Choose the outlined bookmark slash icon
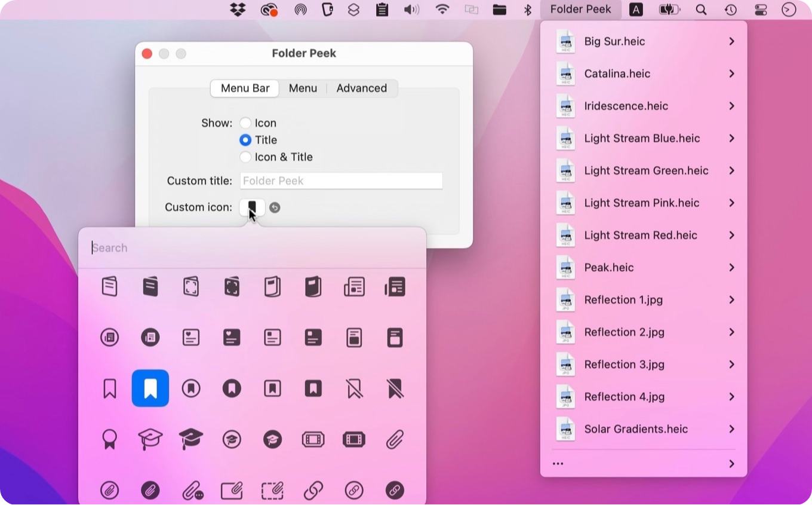This screenshot has width=812, height=505. click(x=354, y=389)
